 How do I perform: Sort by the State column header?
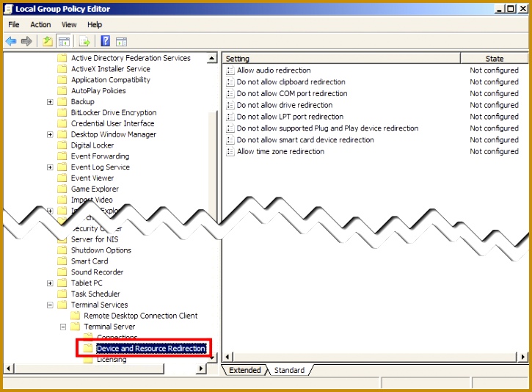pos(494,59)
